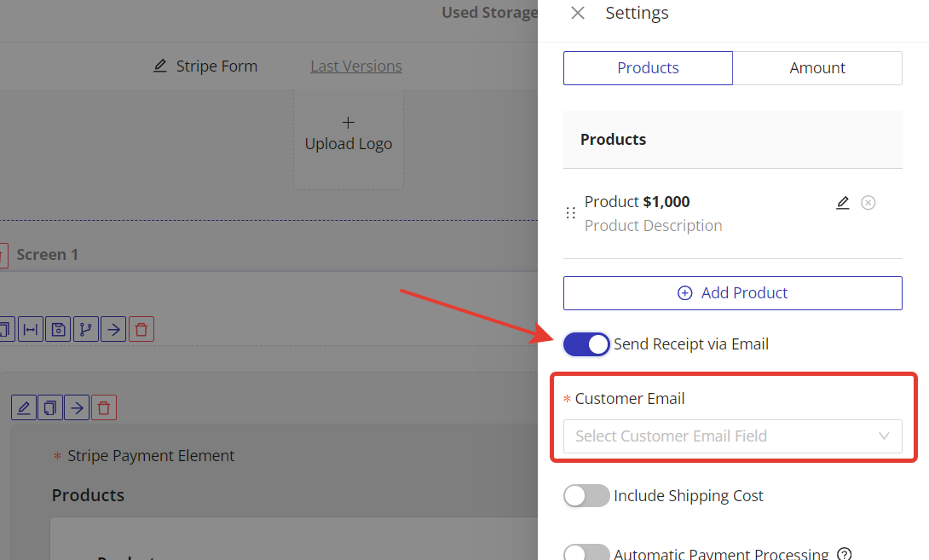Click the Add Product button
This screenshot has width=929, height=560.
click(732, 293)
